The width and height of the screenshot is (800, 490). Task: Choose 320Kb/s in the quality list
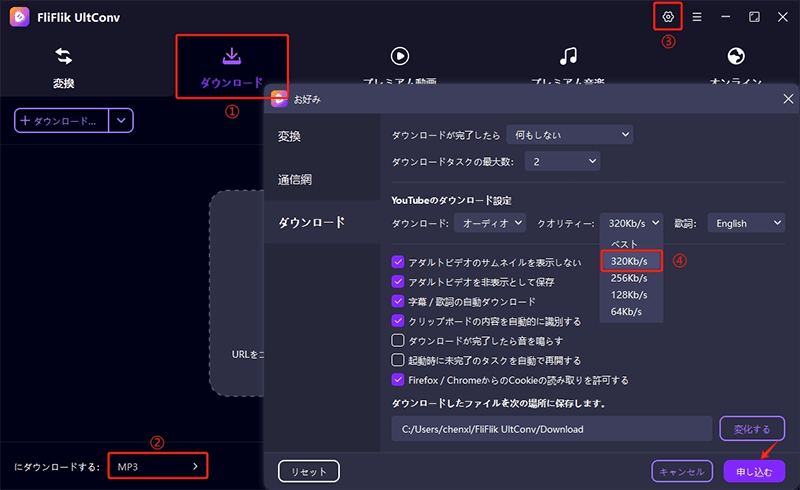(631, 261)
